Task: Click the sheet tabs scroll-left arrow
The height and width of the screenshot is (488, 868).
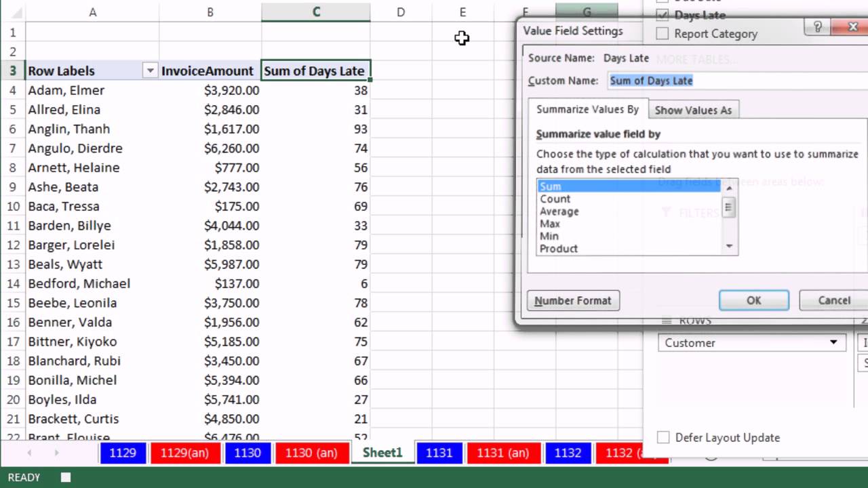Action: pyautogui.click(x=29, y=453)
